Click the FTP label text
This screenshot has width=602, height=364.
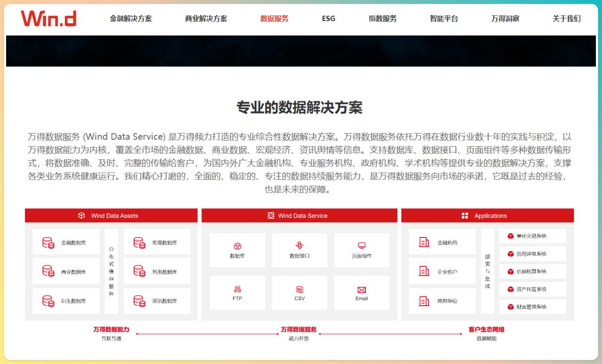[x=238, y=299]
